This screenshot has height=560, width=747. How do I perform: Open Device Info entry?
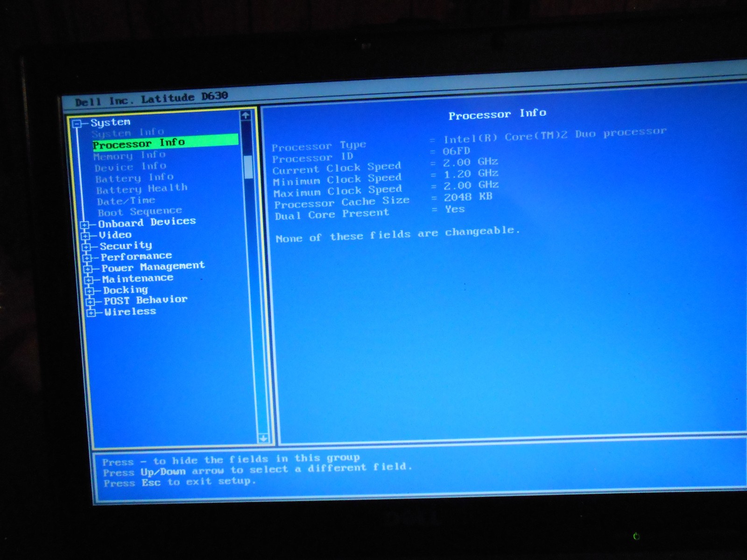130,167
